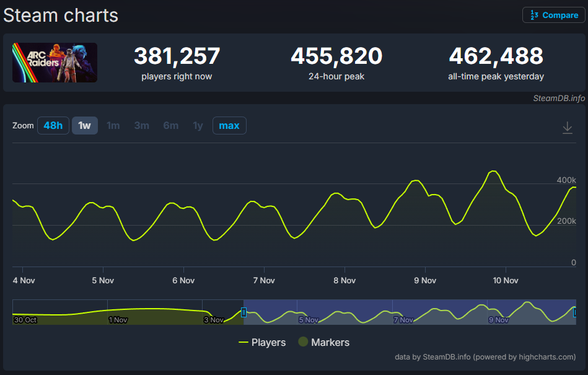Choose the 6m zoom option
This screenshot has height=375, width=588.
pos(171,126)
